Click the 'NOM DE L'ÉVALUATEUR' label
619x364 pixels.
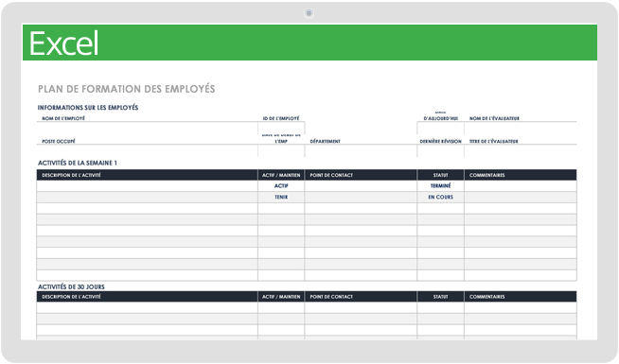[494, 118]
